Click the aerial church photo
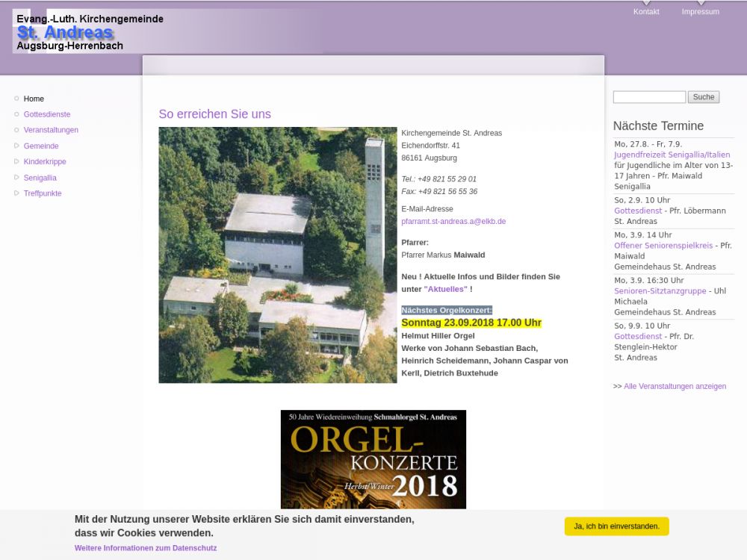 [277, 255]
